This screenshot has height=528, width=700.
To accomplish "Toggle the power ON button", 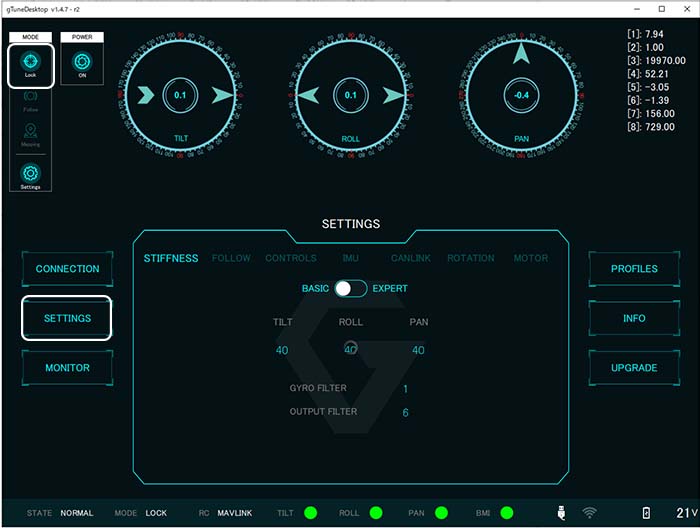I will point(81,62).
